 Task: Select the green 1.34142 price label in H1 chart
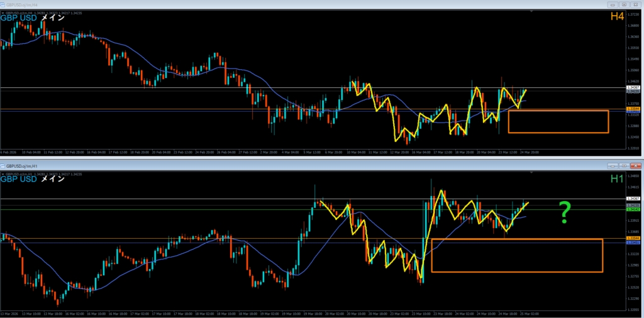click(632, 209)
